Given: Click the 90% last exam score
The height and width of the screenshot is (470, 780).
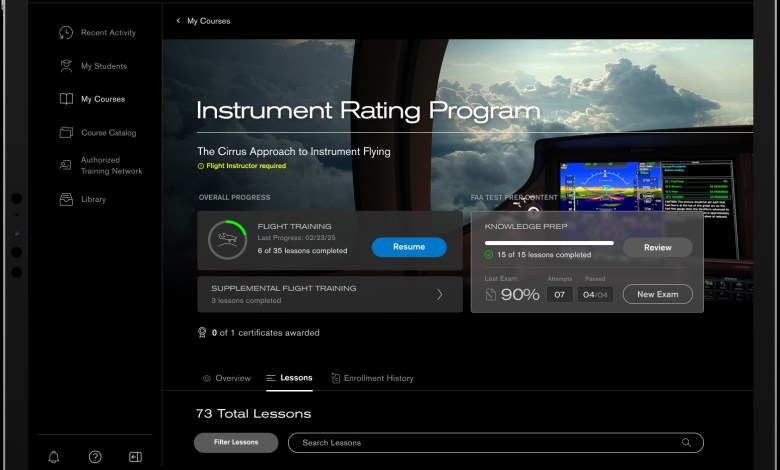Looking at the screenshot, I should pyautogui.click(x=520, y=295).
